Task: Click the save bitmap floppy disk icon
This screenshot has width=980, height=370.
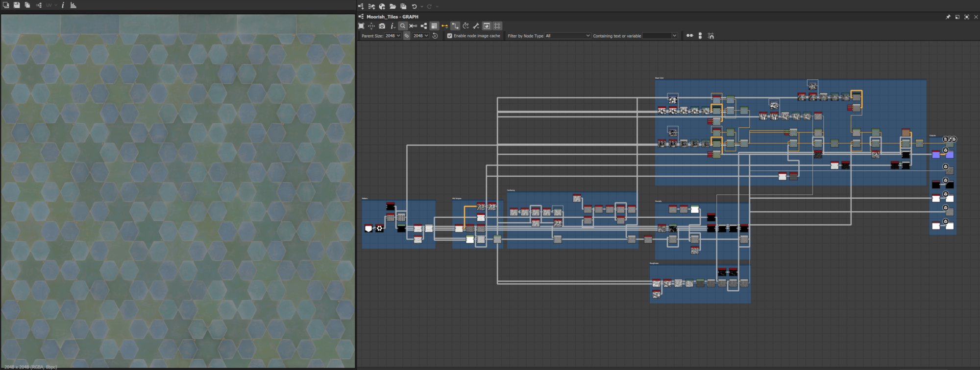Action: coord(17,5)
